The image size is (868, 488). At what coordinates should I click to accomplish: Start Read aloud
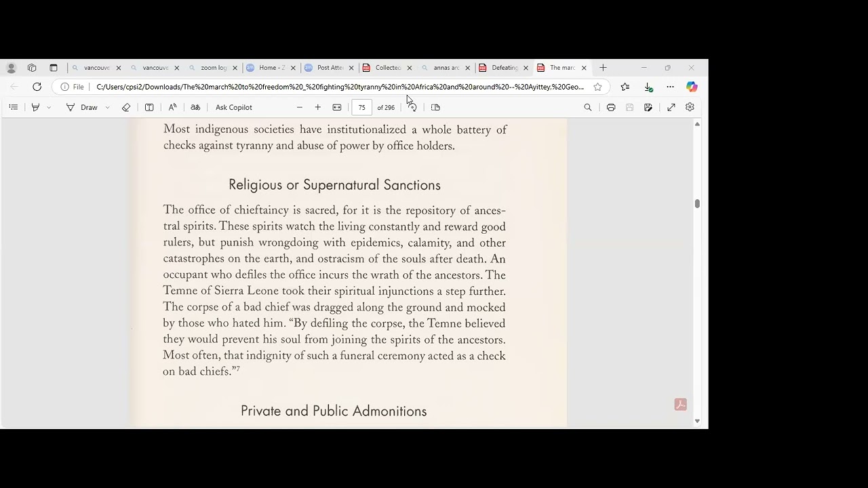tap(173, 107)
